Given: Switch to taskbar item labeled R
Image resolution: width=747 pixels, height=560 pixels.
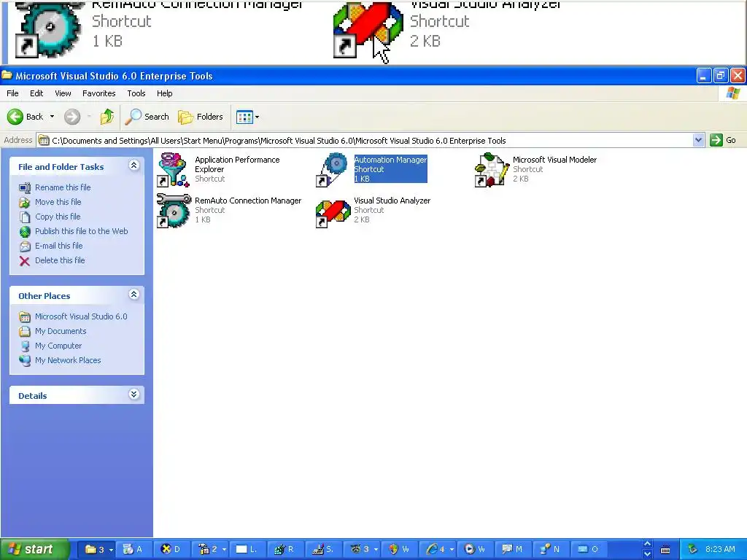Looking at the screenshot, I should point(285,550).
